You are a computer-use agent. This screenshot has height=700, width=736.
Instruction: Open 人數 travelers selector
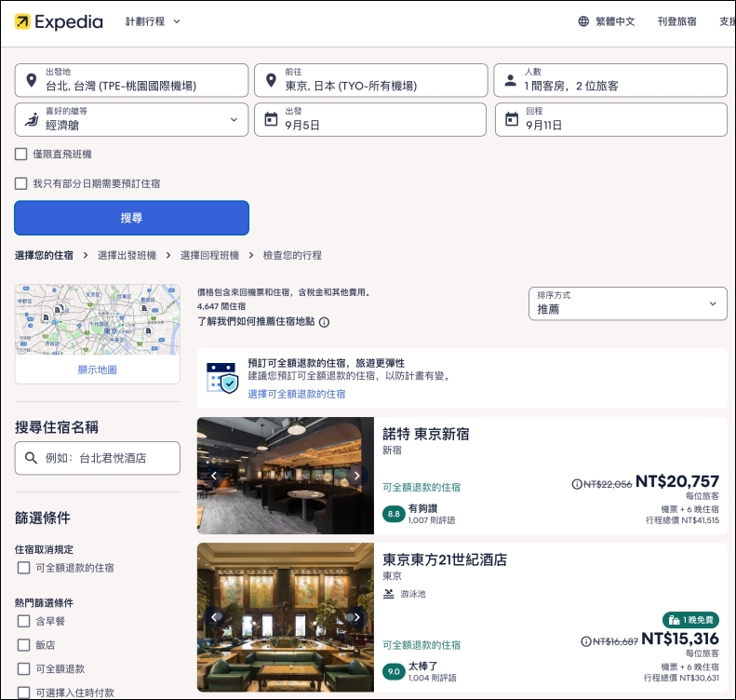[x=610, y=80]
